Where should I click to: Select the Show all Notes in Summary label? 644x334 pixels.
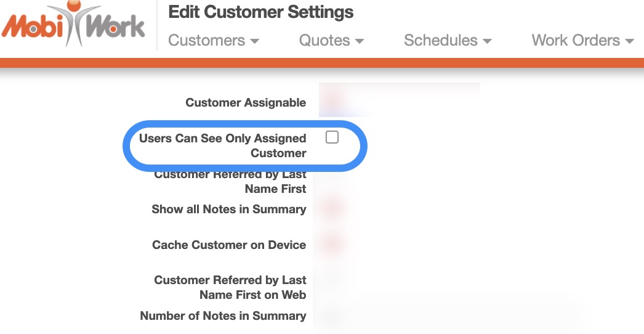pos(229,210)
